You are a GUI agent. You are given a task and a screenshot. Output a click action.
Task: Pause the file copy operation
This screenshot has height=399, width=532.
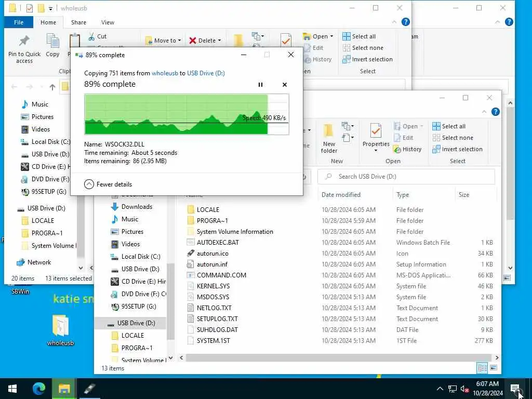coord(260,85)
